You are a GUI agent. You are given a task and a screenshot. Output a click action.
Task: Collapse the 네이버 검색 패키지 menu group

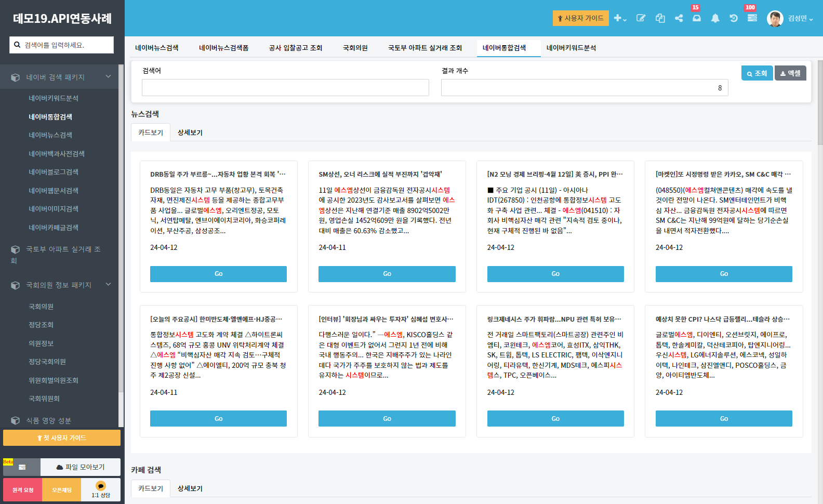point(108,77)
